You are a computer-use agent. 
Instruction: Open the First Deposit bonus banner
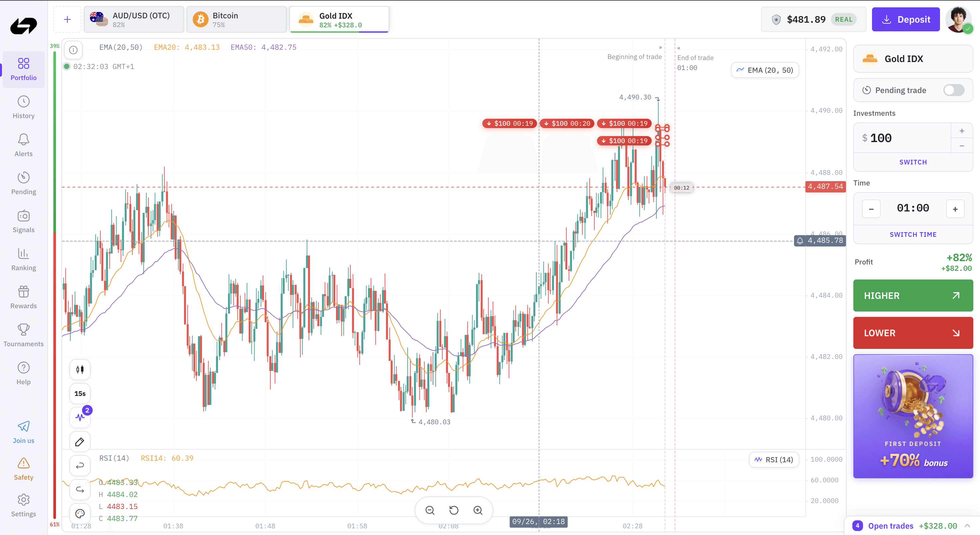pyautogui.click(x=913, y=416)
